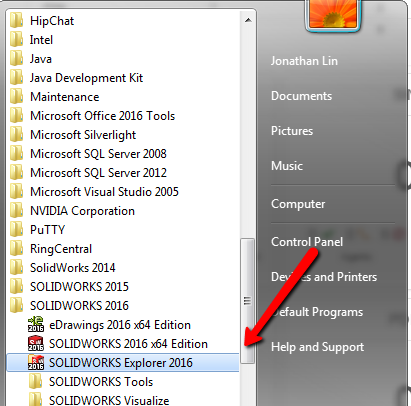This screenshot has width=411, height=406.
Task: Open Help and Support
Action: [x=317, y=347]
